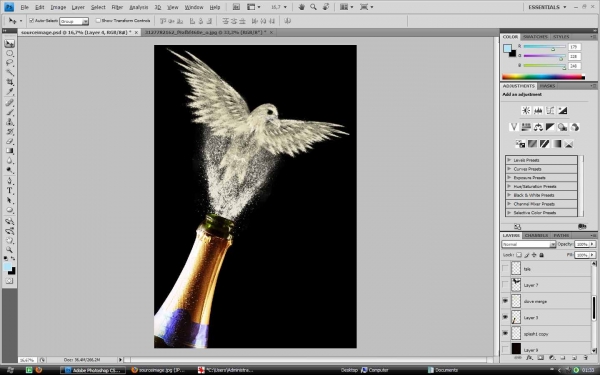Select the Gradient tool
The width and height of the screenshot is (600, 375).
pyautogui.click(x=10, y=151)
